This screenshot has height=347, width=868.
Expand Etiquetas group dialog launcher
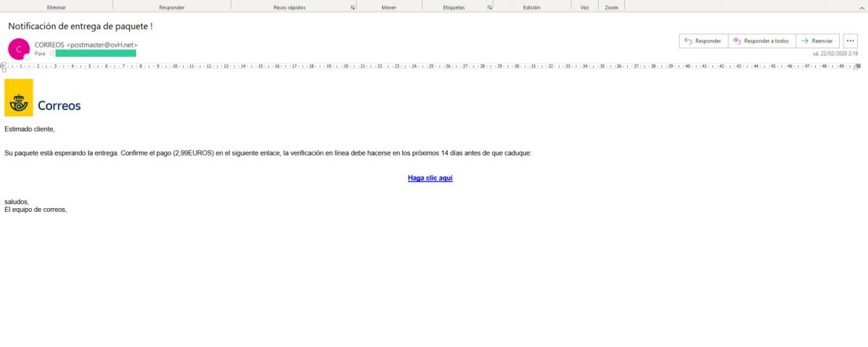(x=490, y=7)
